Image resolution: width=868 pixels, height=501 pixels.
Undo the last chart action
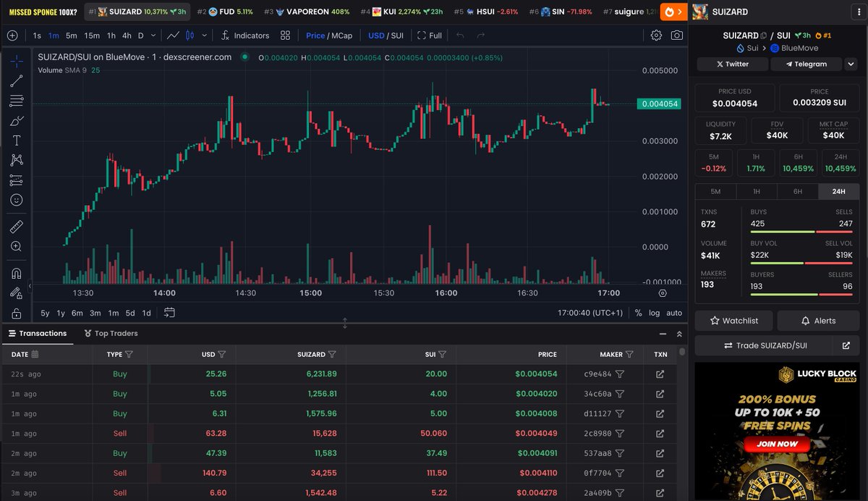coord(460,35)
